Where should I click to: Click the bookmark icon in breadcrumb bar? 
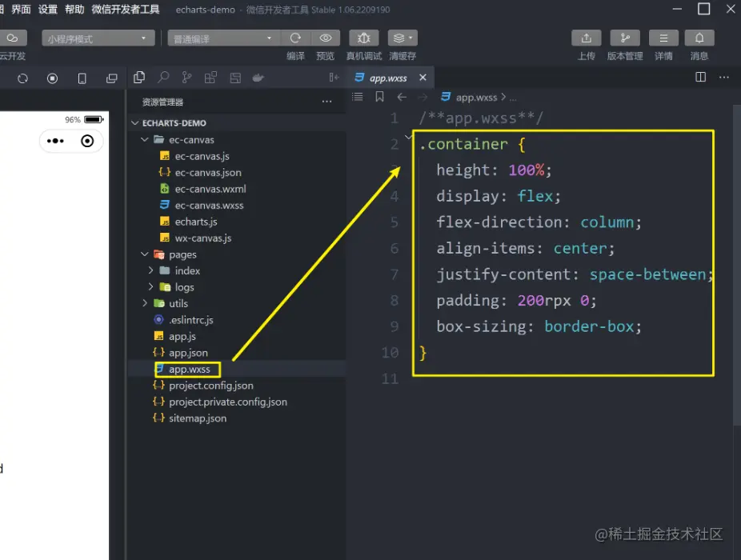click(x=379, y=97)
